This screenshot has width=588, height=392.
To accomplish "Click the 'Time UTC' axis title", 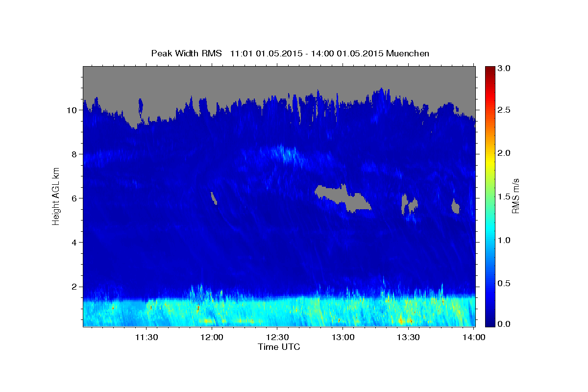I will pyautogui.click(x=279, y=347).
